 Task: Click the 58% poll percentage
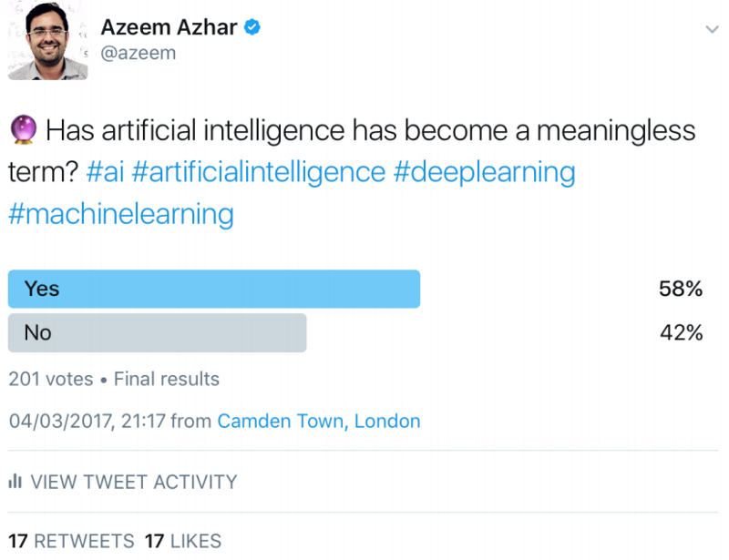click(x=681, y=290)
